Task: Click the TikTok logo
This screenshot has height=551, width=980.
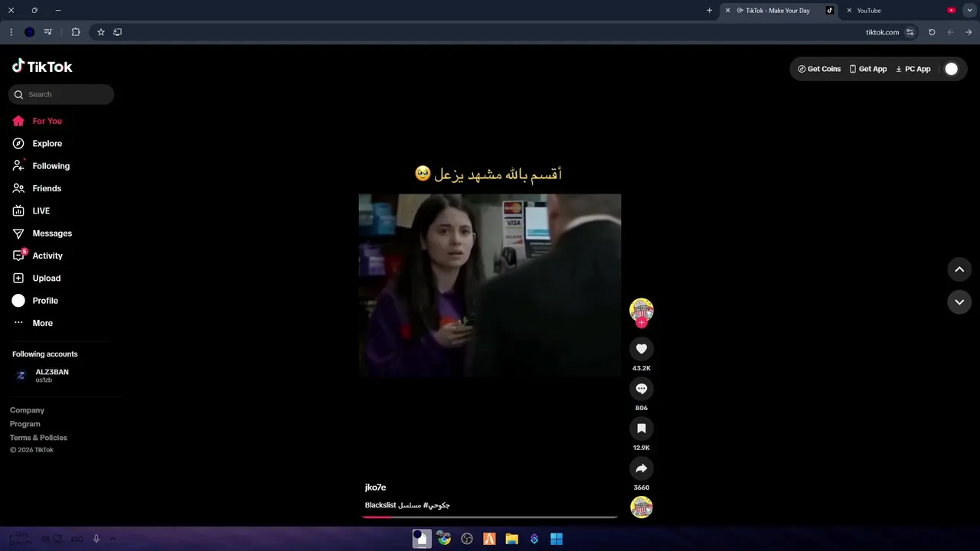Action: point(42,67)
